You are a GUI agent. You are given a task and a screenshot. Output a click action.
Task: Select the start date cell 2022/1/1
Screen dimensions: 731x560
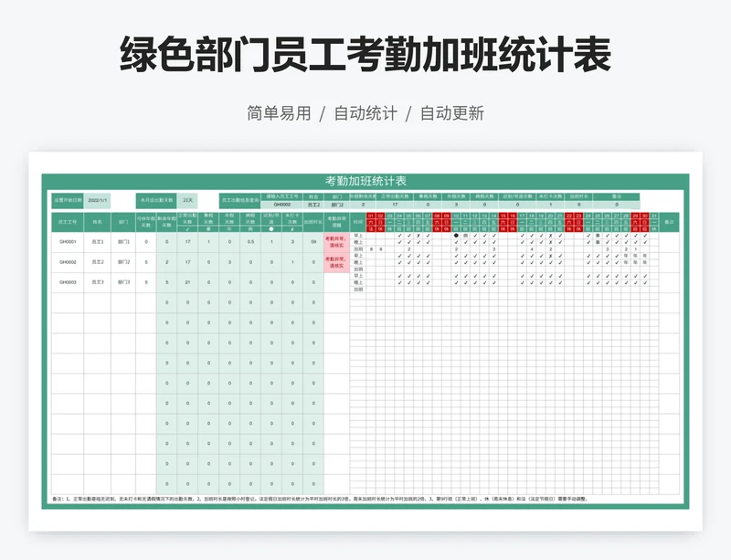98,200
